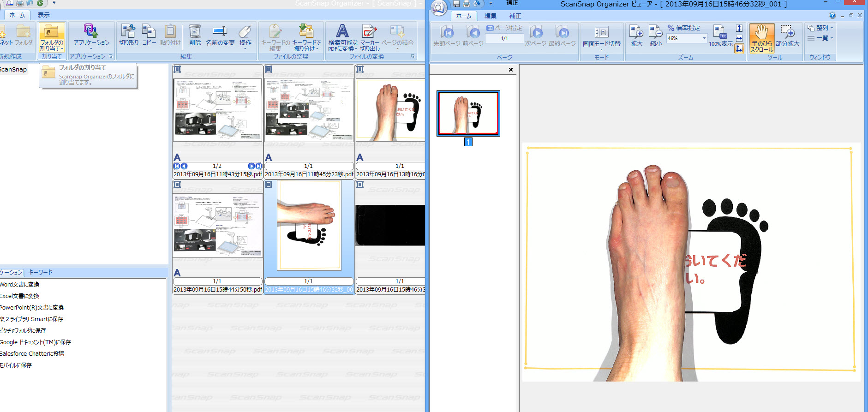
Task: Click the 前ページ (previous page) icon
Action: click(473, 36)
